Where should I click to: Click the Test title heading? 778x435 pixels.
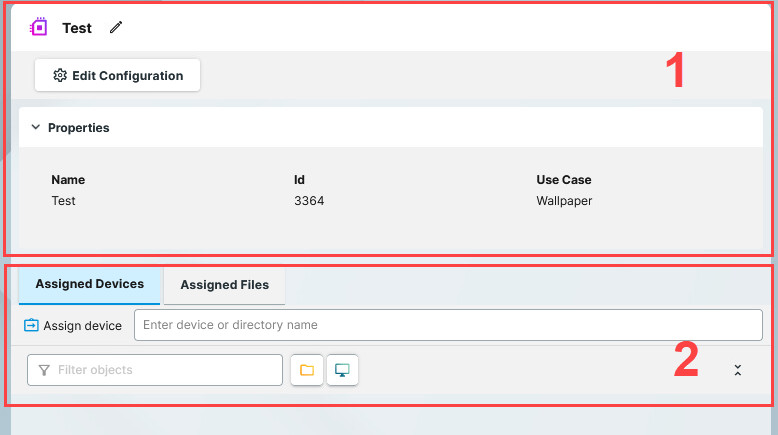pos(77,28)
